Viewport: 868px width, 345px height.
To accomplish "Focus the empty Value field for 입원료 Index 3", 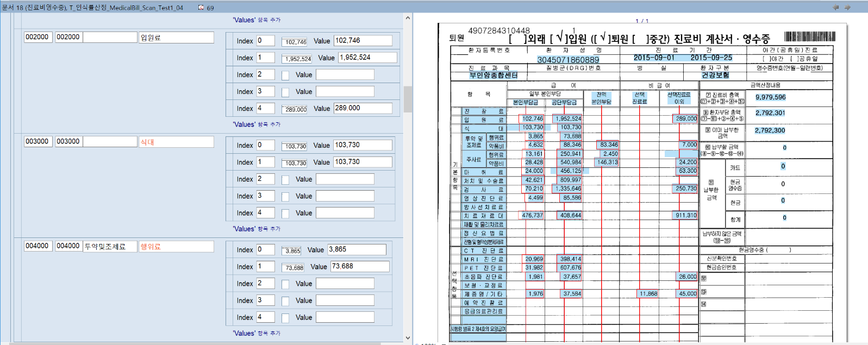I will click(x=345, y=91).
